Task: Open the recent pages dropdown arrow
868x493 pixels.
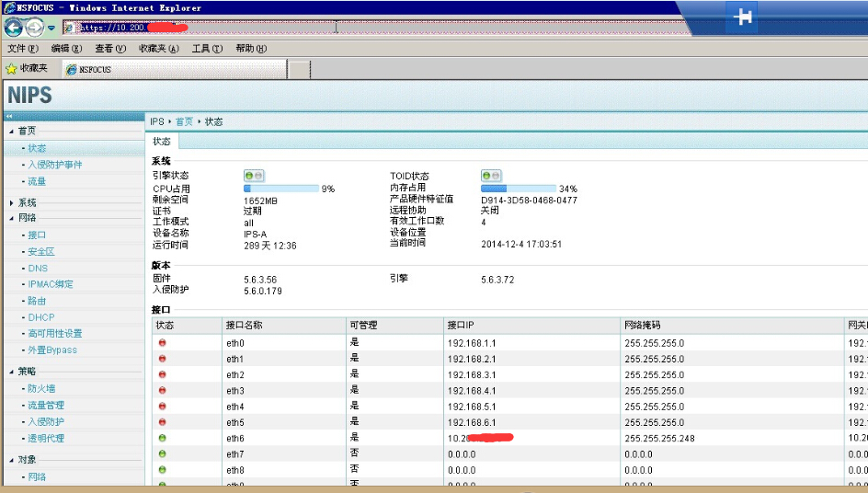Action: coord(51,28)
